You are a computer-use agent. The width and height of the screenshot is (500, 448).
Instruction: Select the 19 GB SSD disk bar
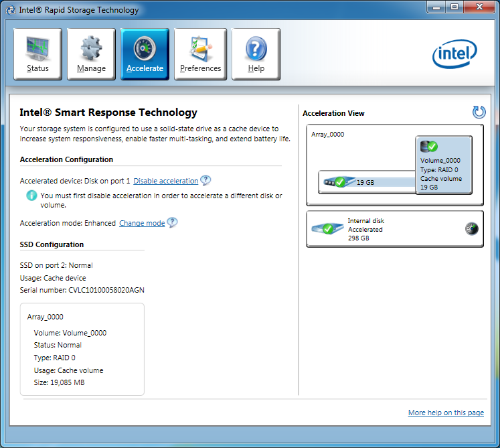tap(367, 182)
